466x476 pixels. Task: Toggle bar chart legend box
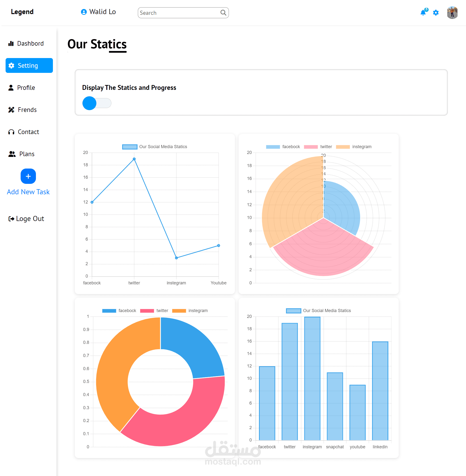click(293, 311)
